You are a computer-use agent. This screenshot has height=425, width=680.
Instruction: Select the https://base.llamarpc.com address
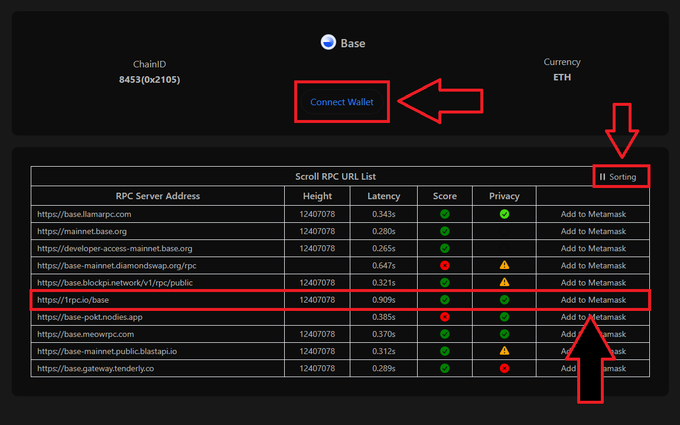point(84,214)
